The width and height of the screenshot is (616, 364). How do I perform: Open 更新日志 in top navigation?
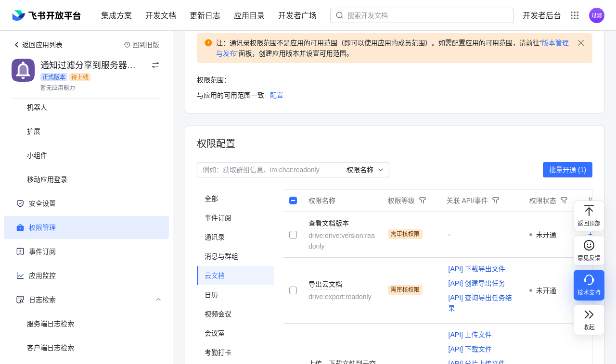pyautogui.click(x=205, y=15)
